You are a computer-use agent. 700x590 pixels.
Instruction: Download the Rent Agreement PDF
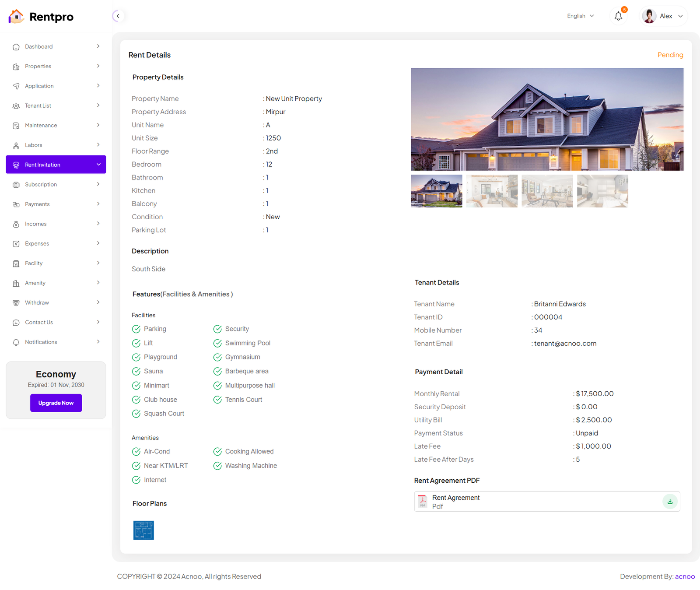click(670, 502)
